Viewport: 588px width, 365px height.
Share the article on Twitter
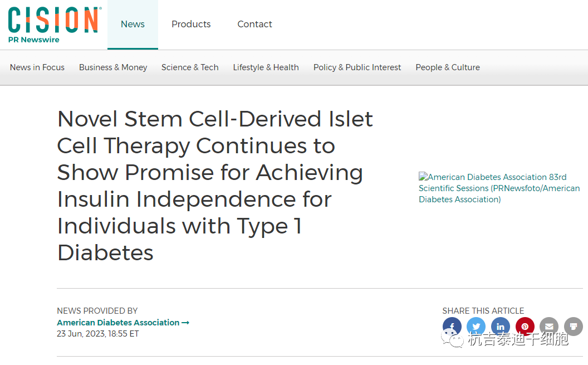pyautogui.click(x=476, y=327)
